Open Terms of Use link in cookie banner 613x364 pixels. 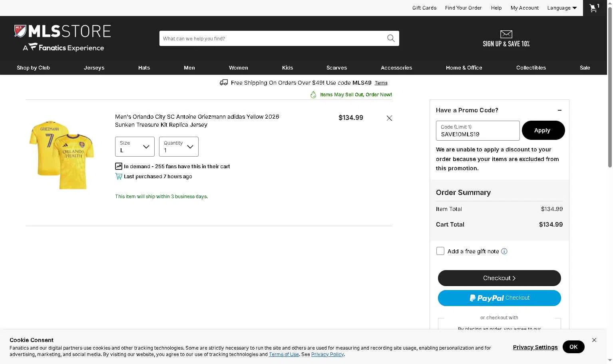click(x=284, y=354)
